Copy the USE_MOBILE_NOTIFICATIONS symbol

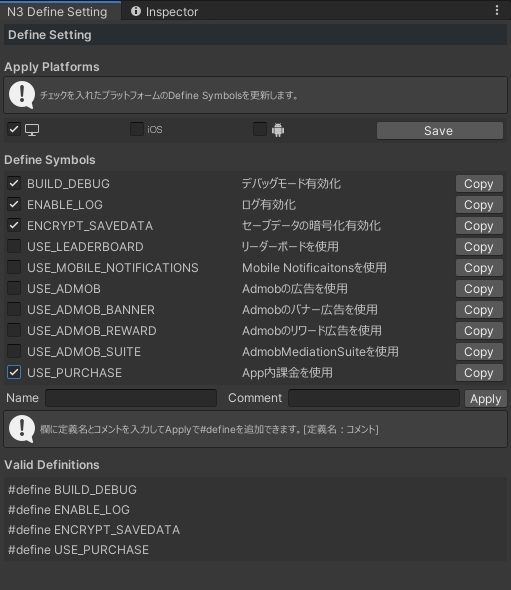tap(479, 268)
